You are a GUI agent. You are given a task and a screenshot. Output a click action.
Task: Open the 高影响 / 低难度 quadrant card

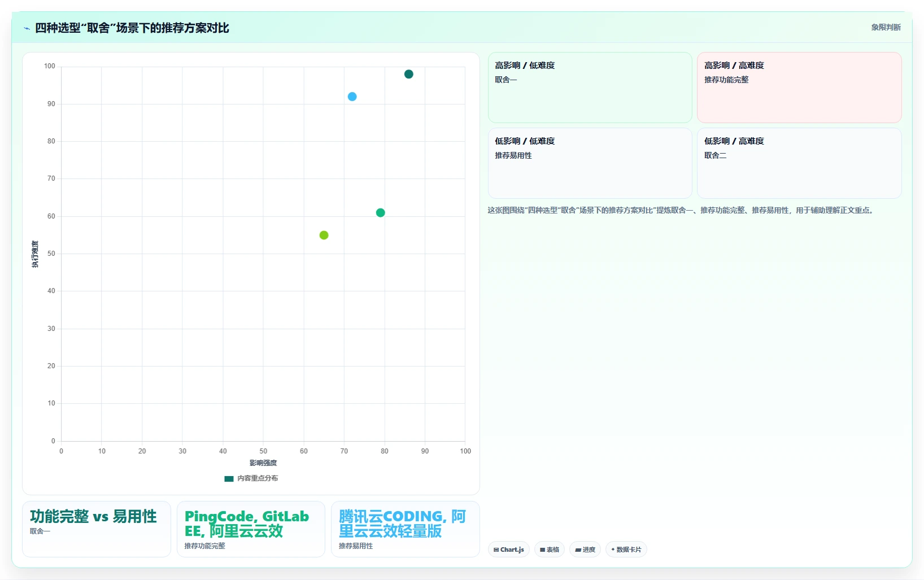(590, 88)
